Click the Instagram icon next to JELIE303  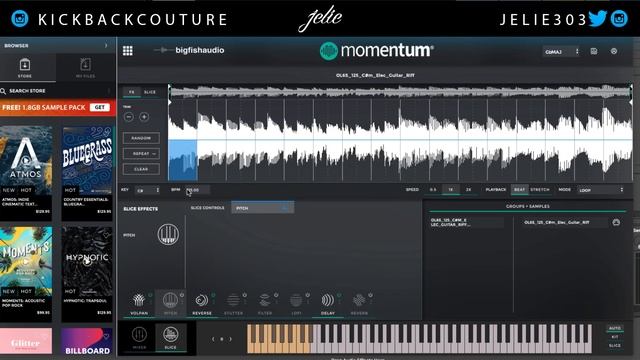[619, 19]
